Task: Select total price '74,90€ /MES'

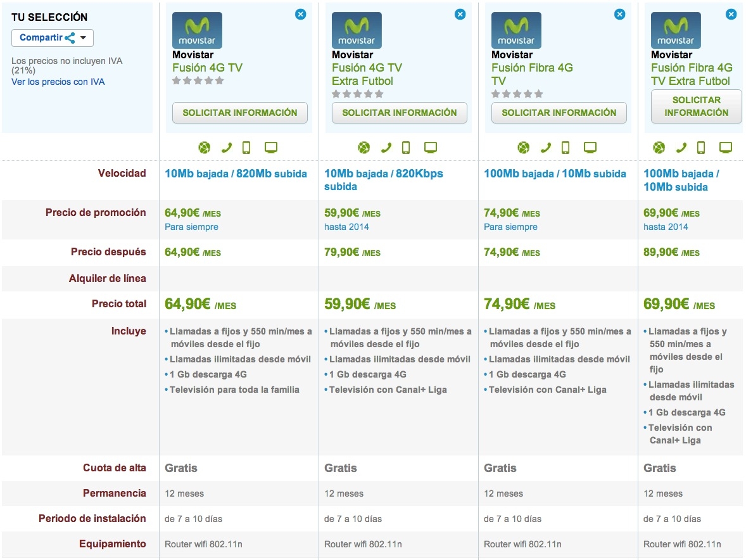Action: pos(519,303)
